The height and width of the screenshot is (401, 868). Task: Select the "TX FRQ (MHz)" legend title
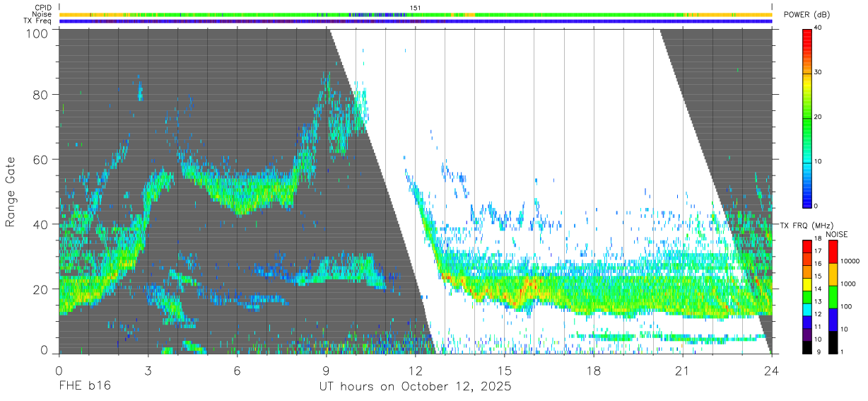coord(806,225)
